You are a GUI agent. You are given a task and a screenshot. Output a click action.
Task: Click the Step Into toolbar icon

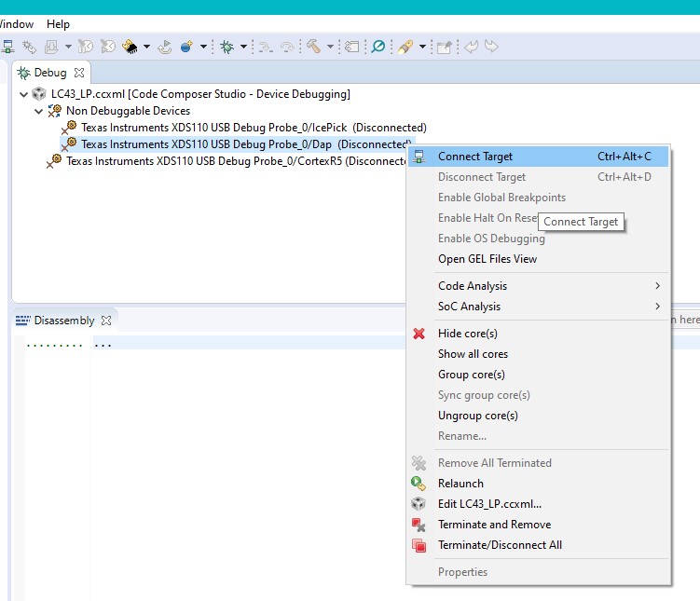tap(266, 47)
